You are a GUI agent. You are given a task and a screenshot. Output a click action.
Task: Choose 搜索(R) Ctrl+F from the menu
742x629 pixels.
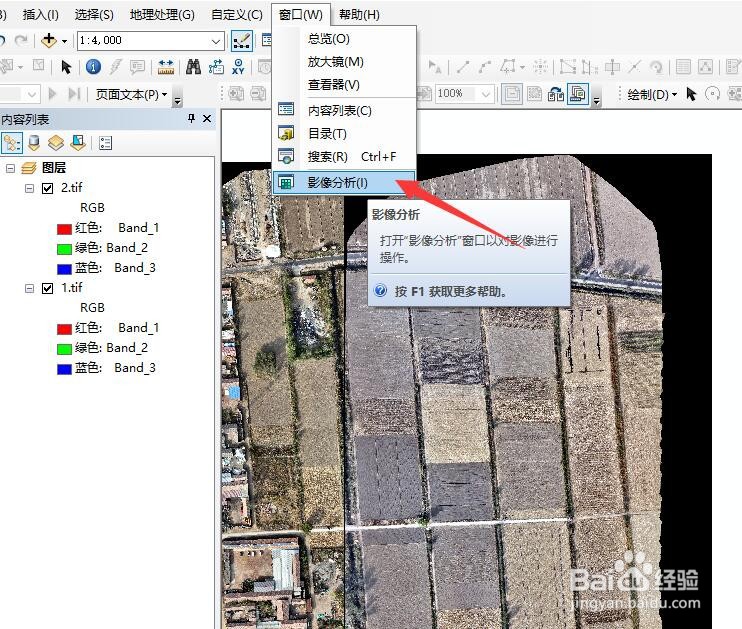344,156
